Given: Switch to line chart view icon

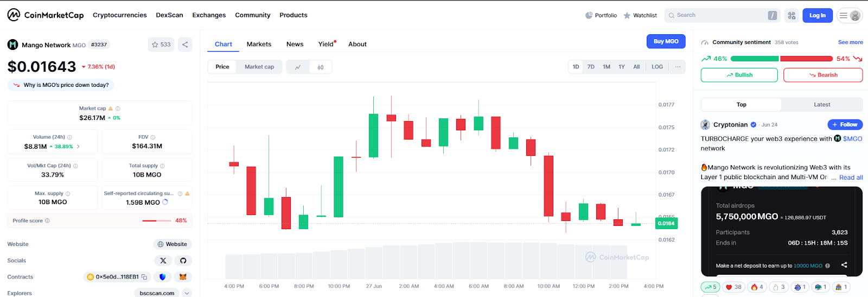Looking at the screenshot, I should (298, 67).
